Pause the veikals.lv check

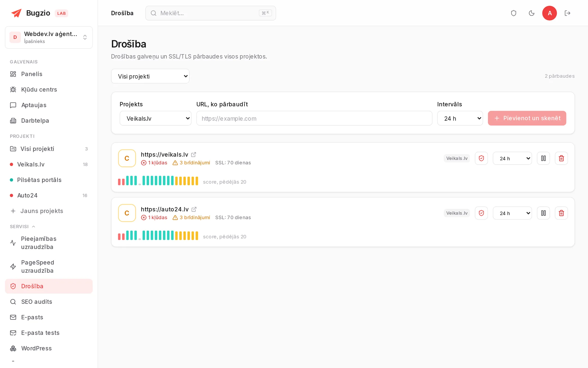coord(543,158)
